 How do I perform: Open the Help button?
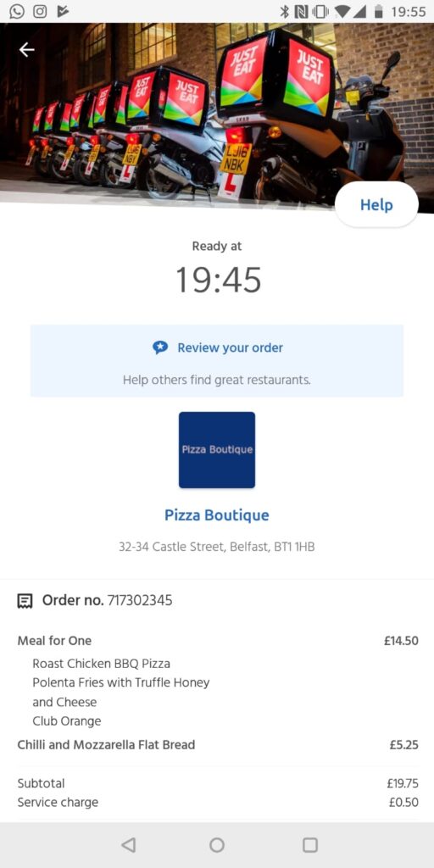coord(376,204)
